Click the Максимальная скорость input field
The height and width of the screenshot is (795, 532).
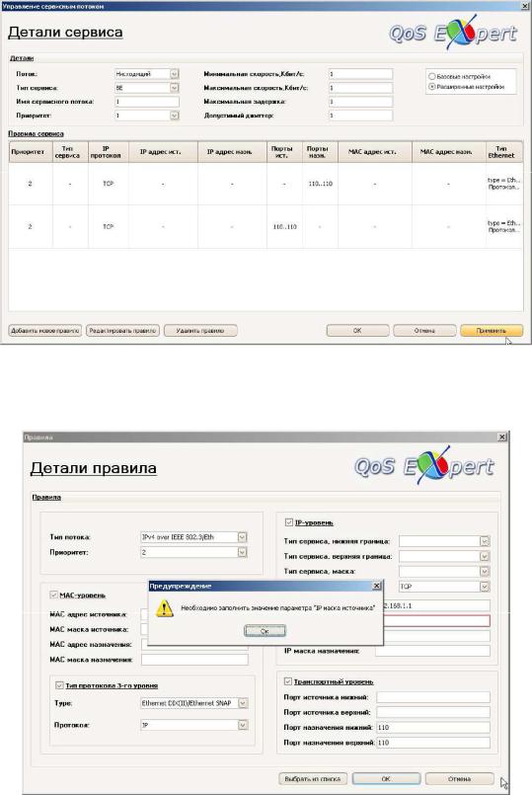click(x=360, y=88)
